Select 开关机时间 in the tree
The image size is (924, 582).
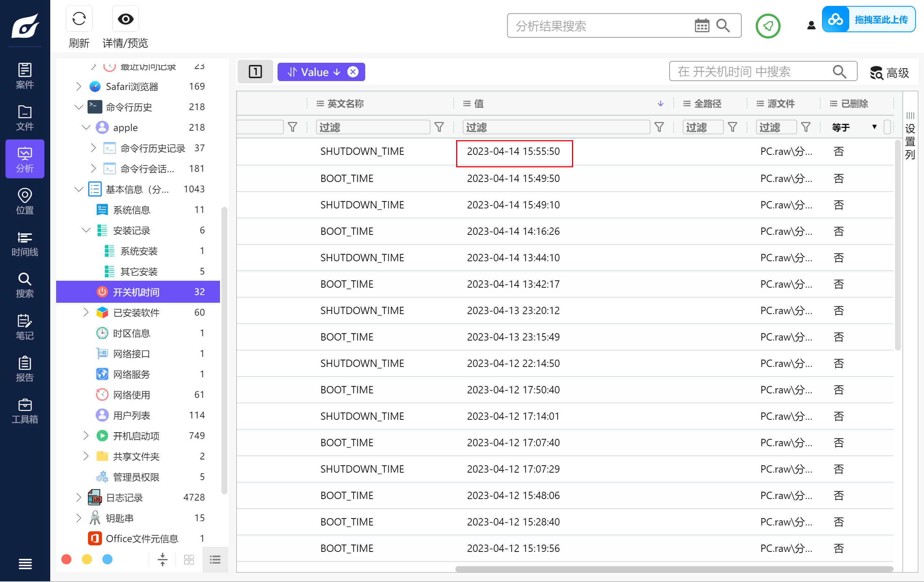coord(138,292)
